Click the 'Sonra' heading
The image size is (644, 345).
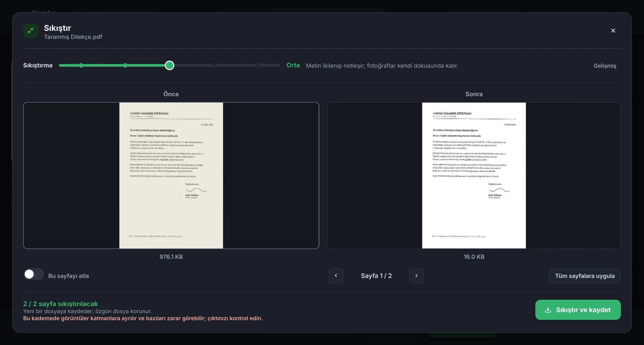pyautogui.click(x=474, y=94)
